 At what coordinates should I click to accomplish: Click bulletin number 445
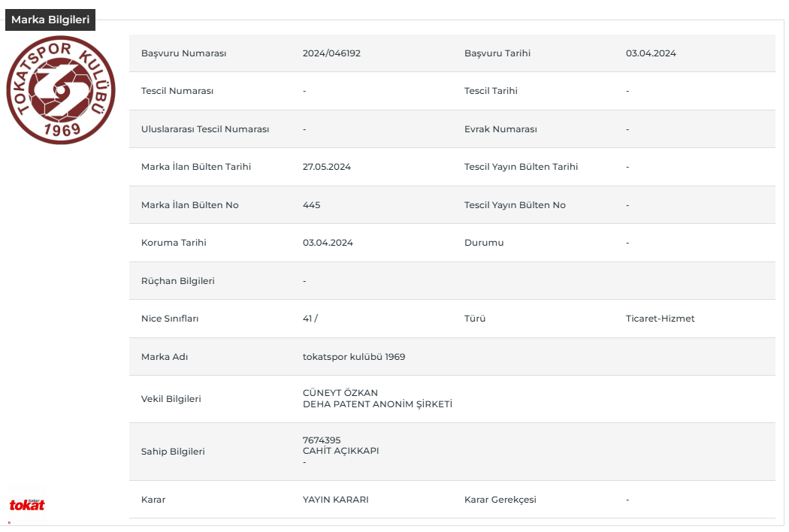pos(312,205)
